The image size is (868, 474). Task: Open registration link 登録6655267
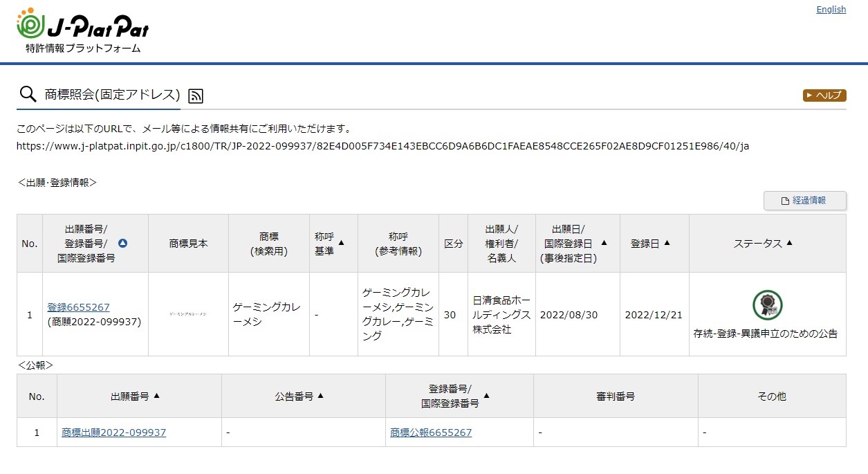pyautogui.click(x=78, y=307)
